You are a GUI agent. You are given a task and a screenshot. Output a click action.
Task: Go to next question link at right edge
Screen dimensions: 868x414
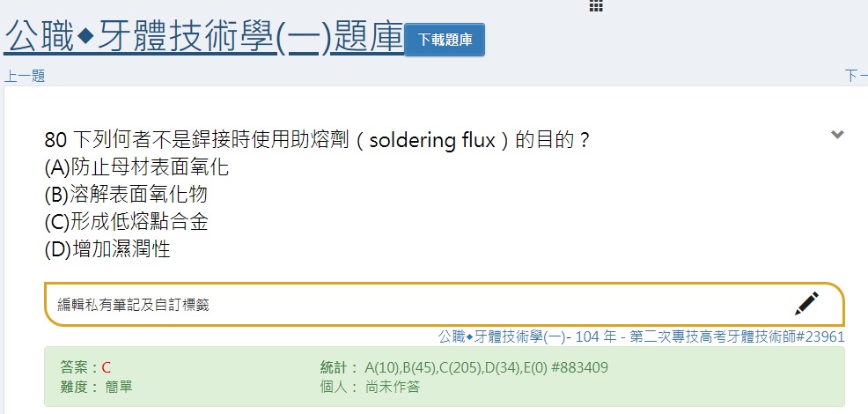856,77
